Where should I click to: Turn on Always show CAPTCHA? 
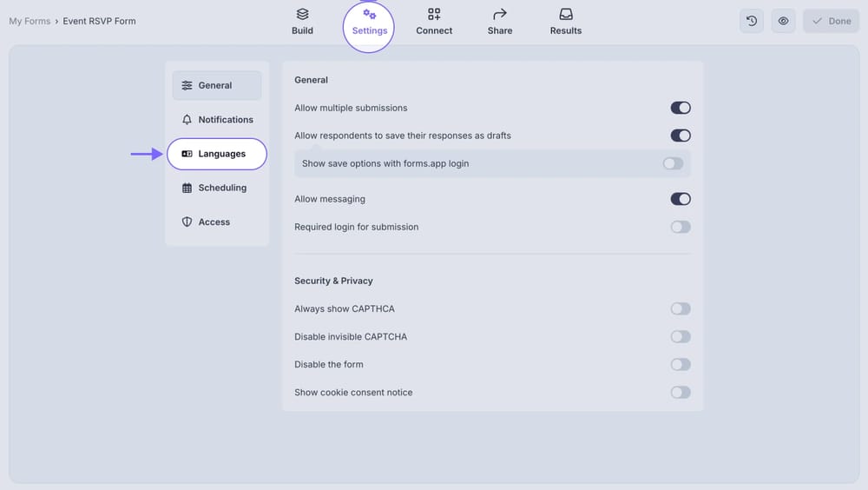[x=681, y=308]
